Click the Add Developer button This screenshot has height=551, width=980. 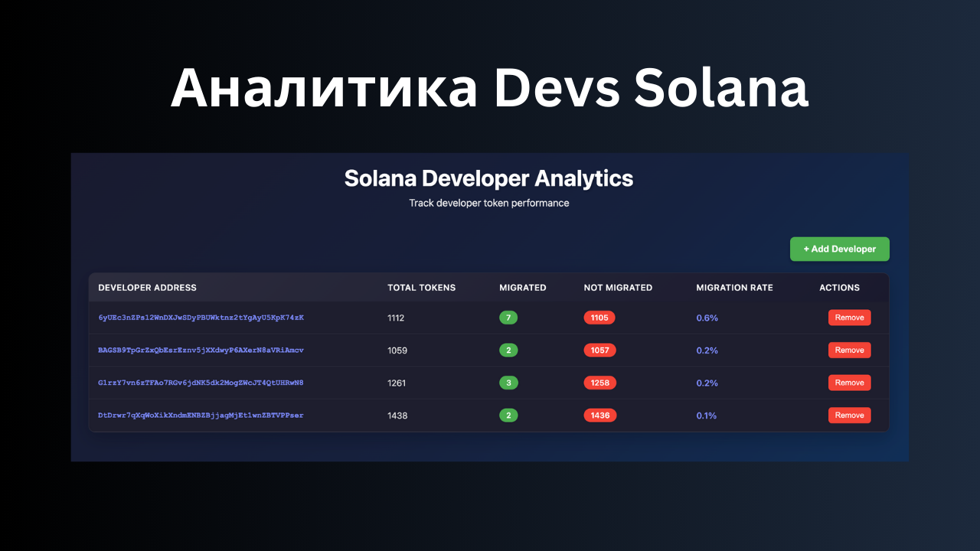click(839, 249)
